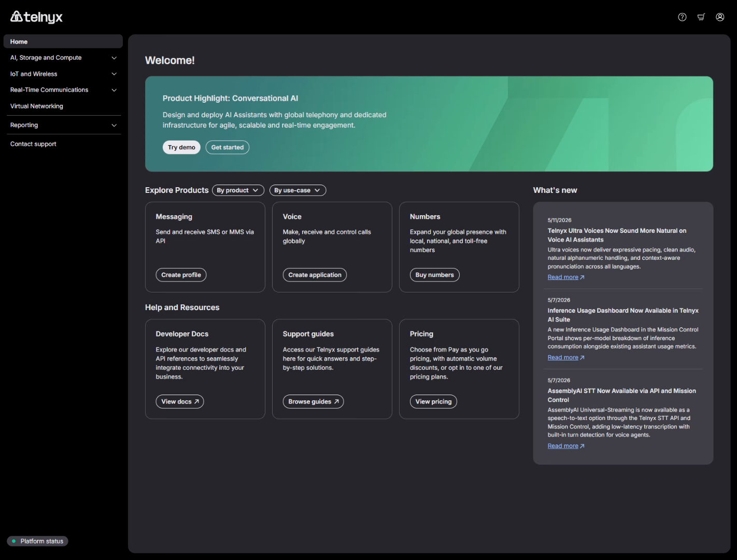
Task: Click Create application in Voice card
Action: click(315, 275)
